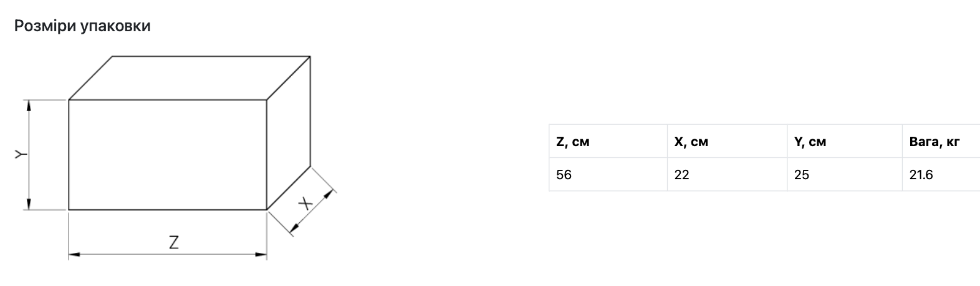
Task: Click the Z label under the box
Action: click(174, 242)
